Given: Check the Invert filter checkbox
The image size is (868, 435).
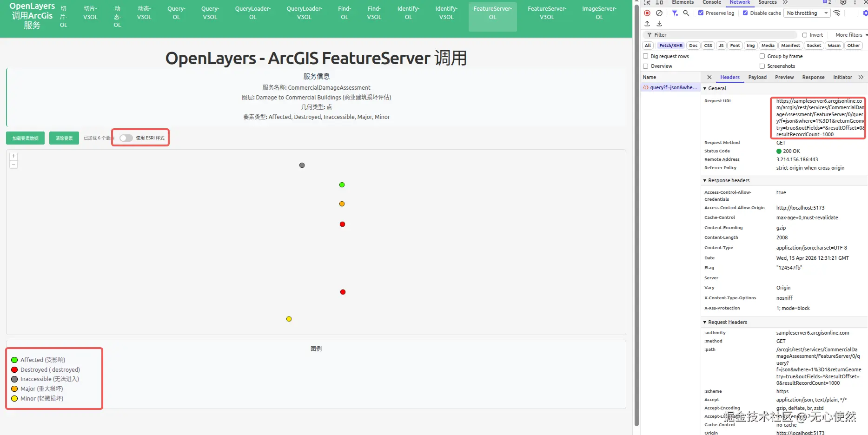Looking at the screenshot, I should (x=805, y=35).
